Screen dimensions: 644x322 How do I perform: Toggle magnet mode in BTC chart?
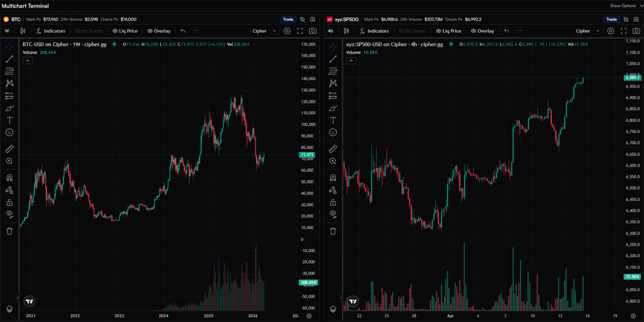pos(10,178)
